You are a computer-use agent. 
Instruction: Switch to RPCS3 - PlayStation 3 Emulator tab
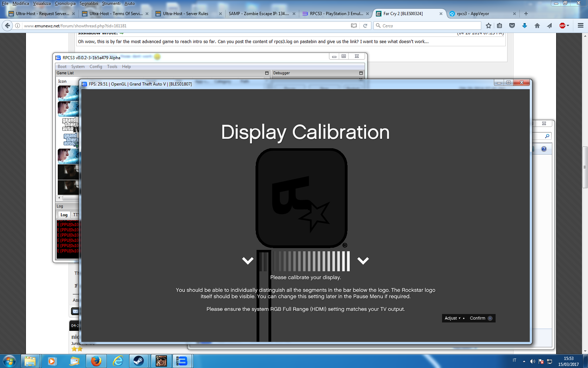tap(336, 14)
